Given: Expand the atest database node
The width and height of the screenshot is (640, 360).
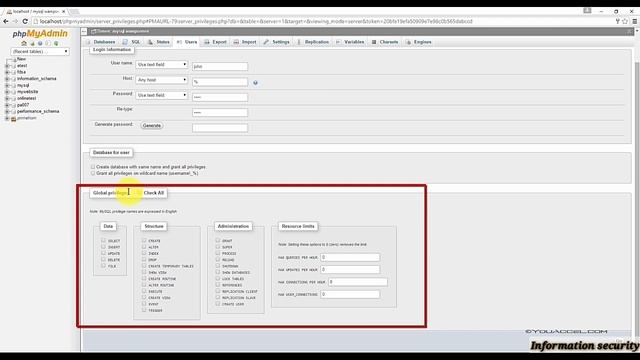Looking at the screenshot, I should (x=7, y=66).
